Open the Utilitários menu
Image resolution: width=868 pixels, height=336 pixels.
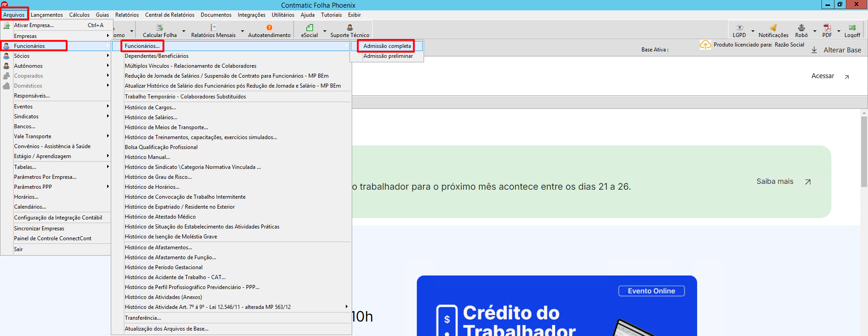click(283, 15)
